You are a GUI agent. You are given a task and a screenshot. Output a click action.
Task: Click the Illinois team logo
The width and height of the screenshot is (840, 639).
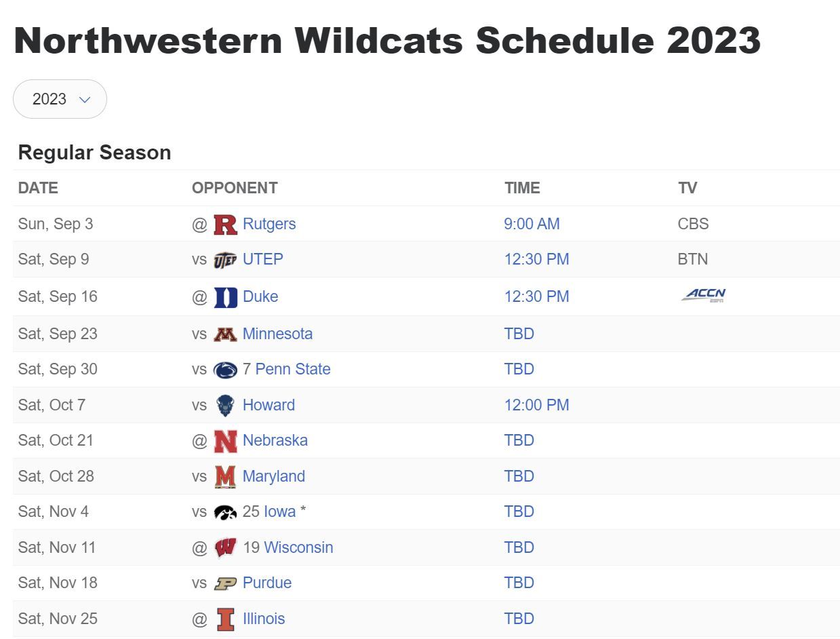coord(225,619)
